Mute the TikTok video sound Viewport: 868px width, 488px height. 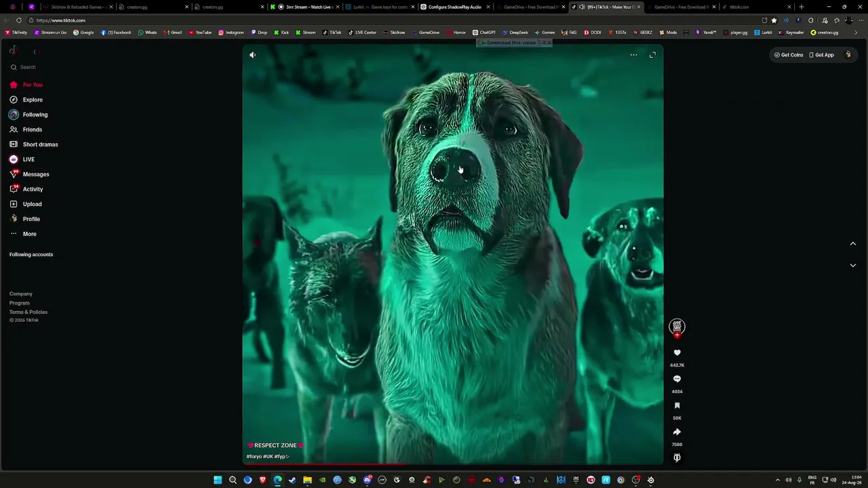click(x=252, y=55)
